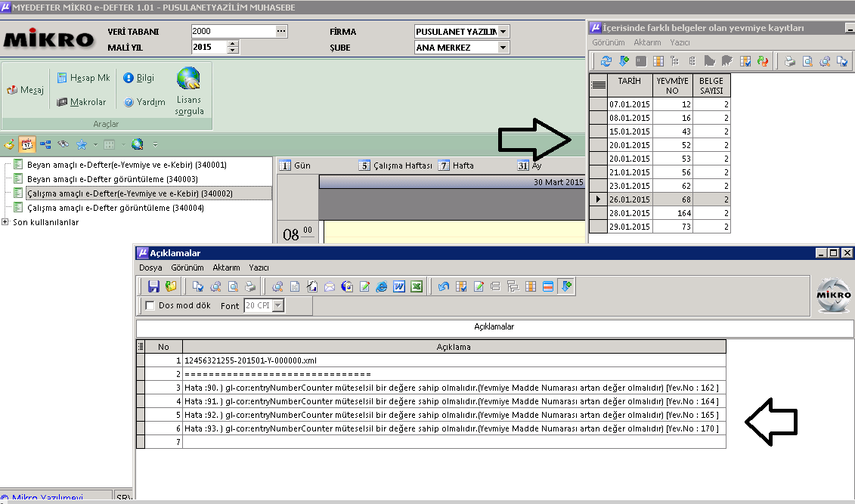The image size is (855, 504).
Task: Click the Excel export icon in Açıklamalar
Action: (417, 286)
